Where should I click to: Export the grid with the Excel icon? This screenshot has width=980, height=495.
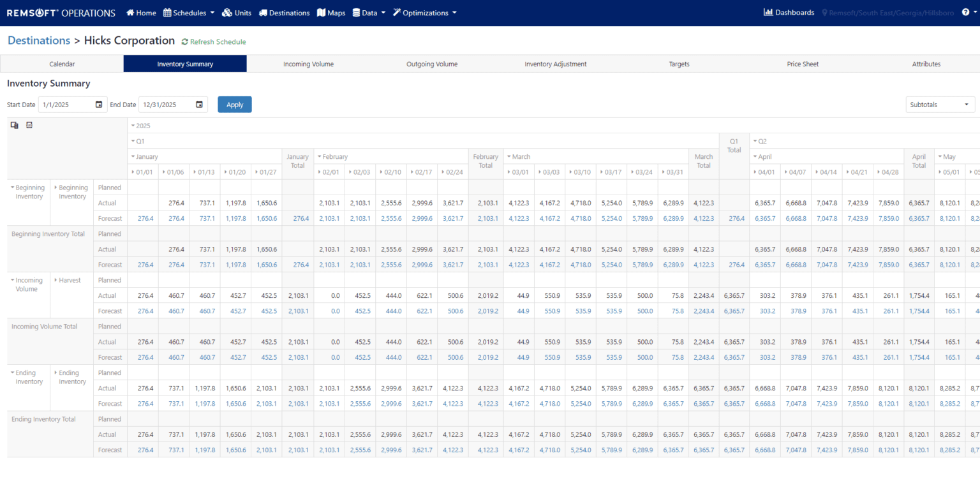tap(29, 125)
